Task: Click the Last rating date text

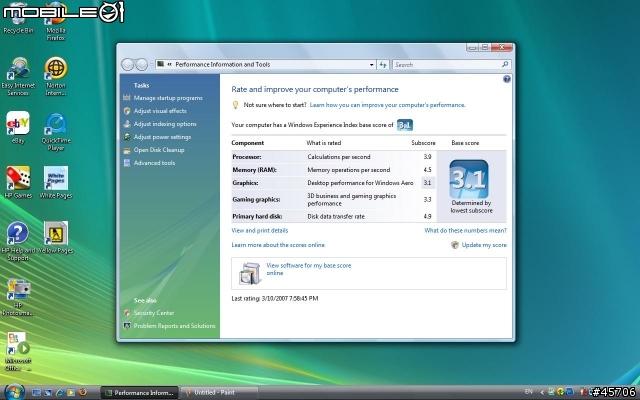Action: point(275,299)
